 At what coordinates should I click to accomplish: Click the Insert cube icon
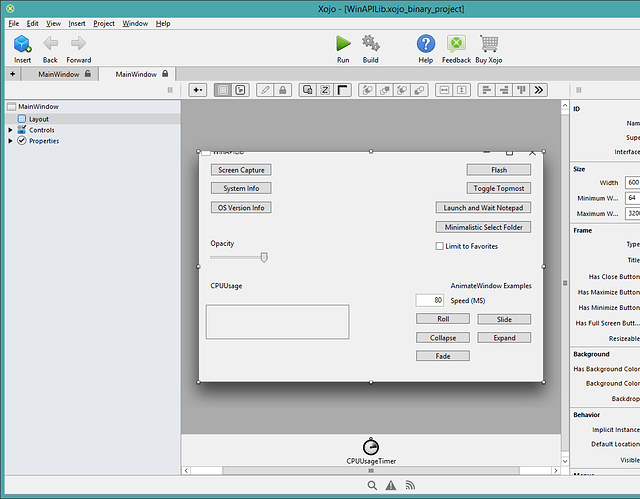[22, 44]
